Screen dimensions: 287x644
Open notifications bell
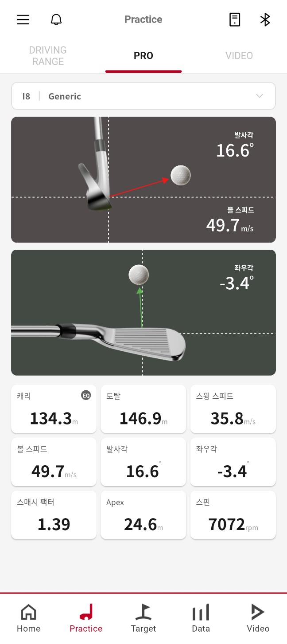(56, 20)
